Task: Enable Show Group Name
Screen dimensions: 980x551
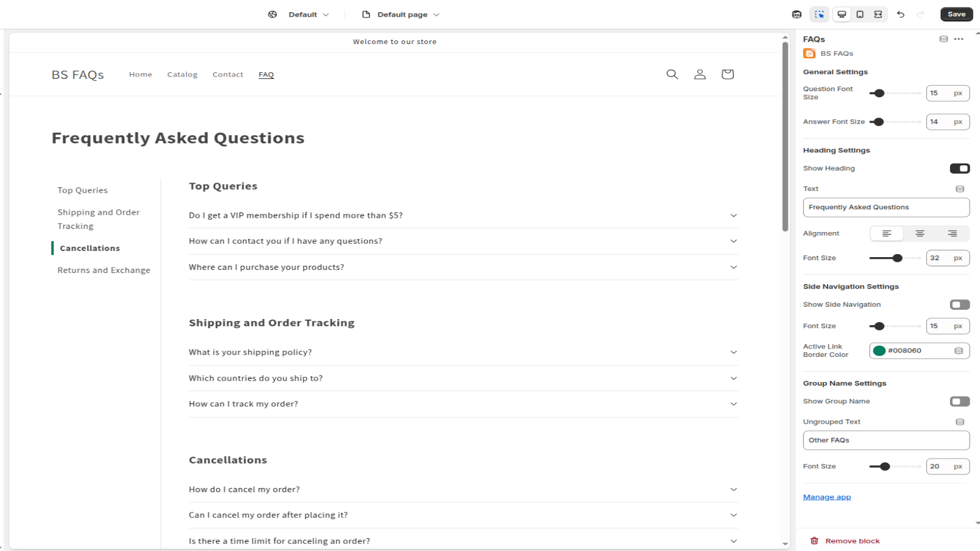Action: point(959,401)
